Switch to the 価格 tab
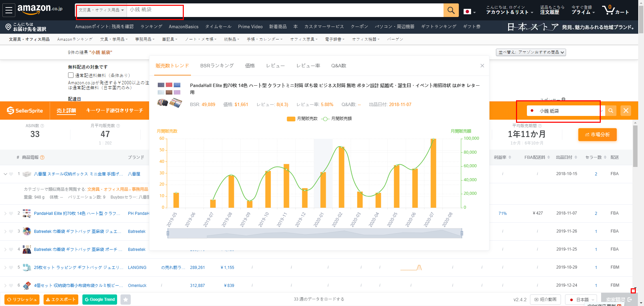644x306 pixels. [x=250, y=66]
